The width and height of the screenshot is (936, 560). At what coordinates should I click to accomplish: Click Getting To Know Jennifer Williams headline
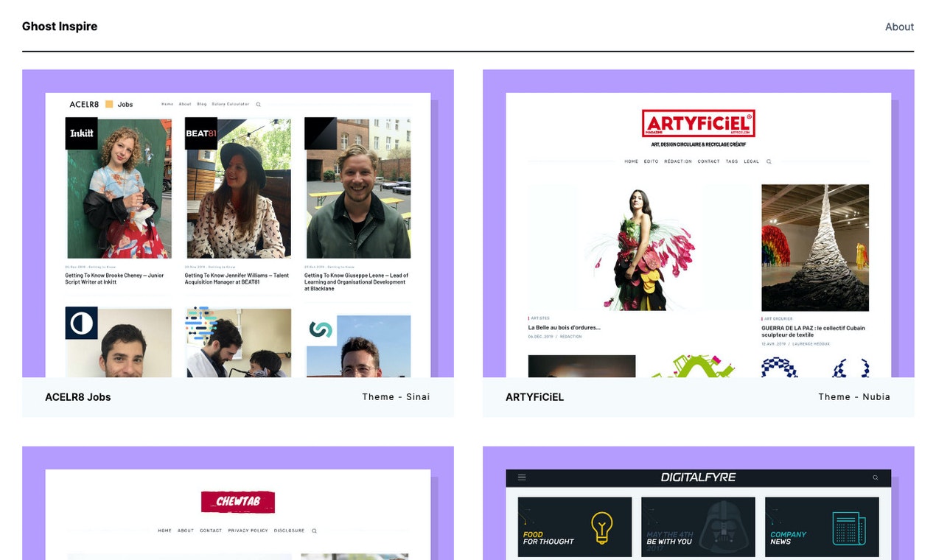[x=237, y=279]
